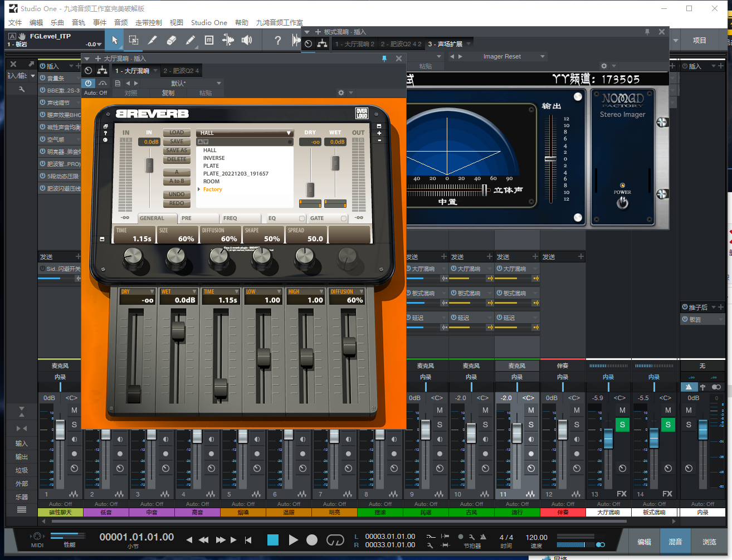Enable the EQ checkbox in BREVERB

[x=302, y=218]
